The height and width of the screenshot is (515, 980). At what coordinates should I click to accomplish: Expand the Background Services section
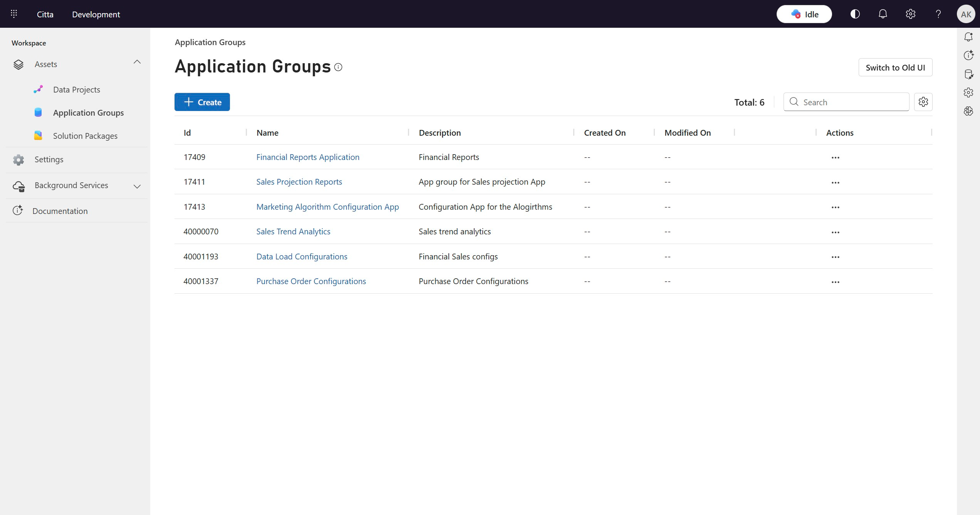pos(137,186)
